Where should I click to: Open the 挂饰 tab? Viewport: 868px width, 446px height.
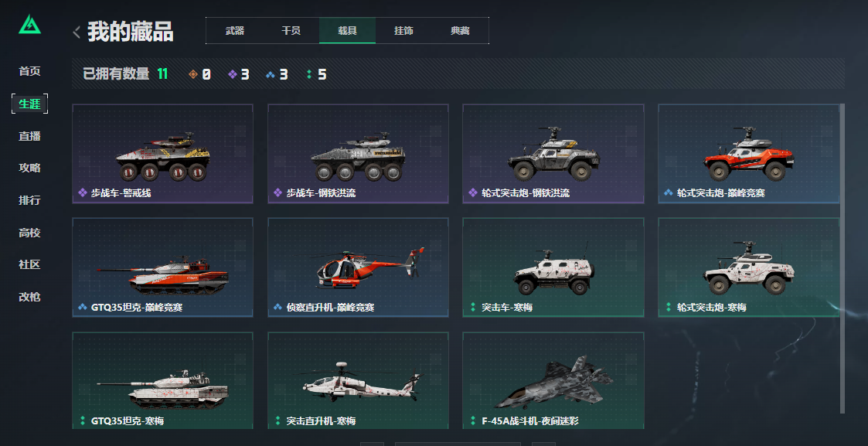coord(403,30)
